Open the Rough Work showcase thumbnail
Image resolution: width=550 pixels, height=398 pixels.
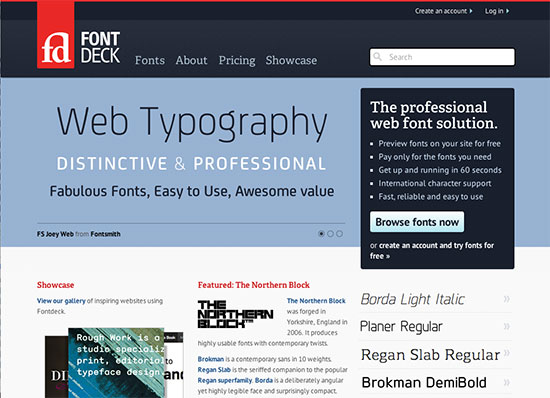(116, 363)
